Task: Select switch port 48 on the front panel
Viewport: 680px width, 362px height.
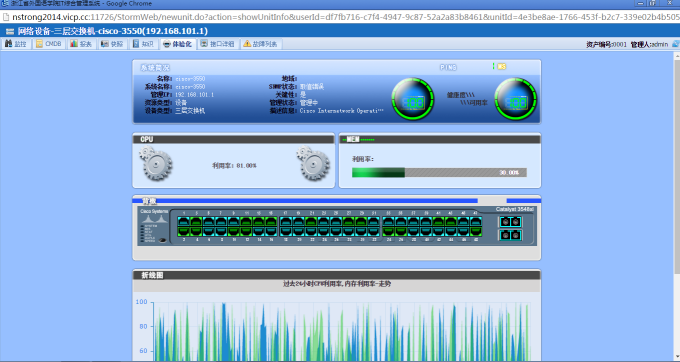Action: pos(476,232)
